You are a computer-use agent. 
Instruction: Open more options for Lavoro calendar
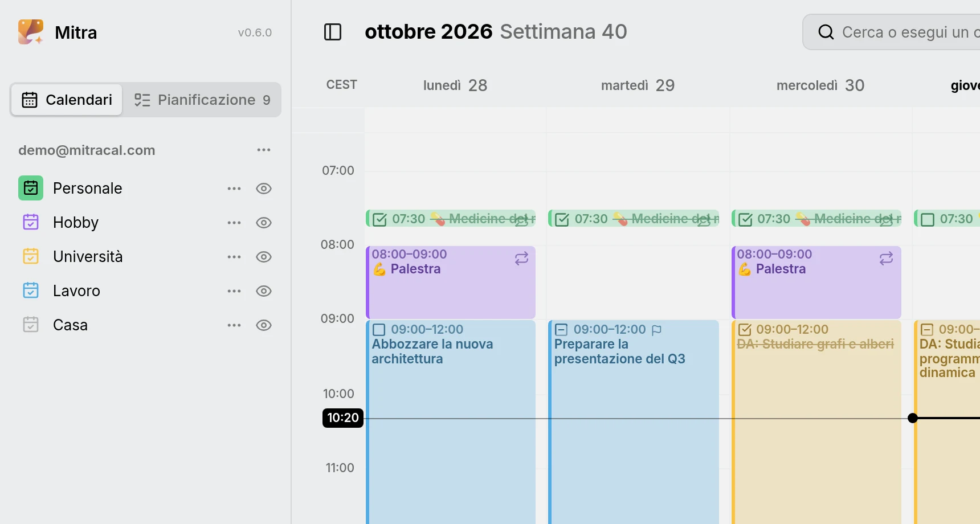tap(234, 291)
